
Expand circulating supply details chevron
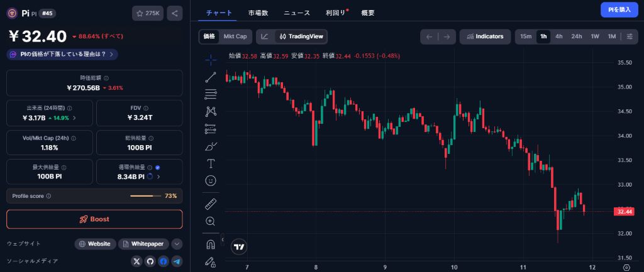pos(158,177)
